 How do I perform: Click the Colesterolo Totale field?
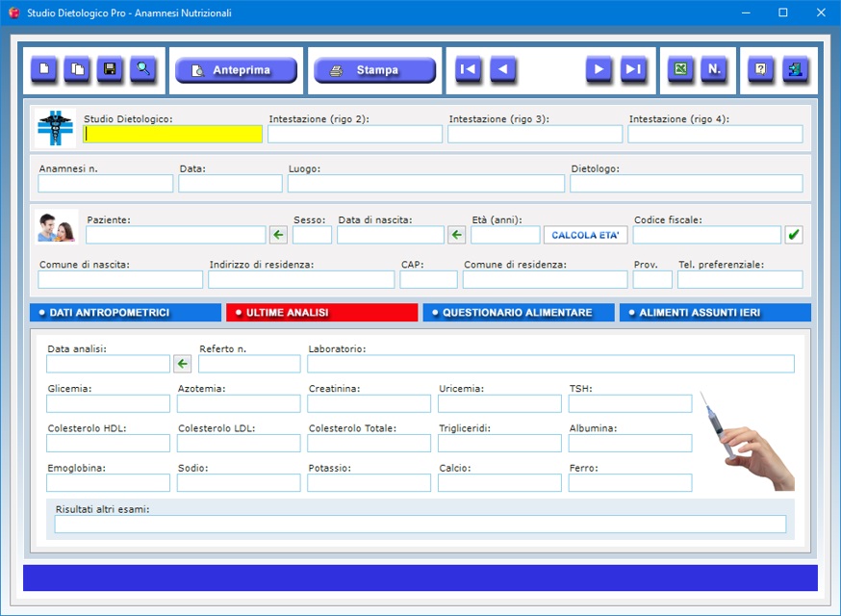point(369,443)
